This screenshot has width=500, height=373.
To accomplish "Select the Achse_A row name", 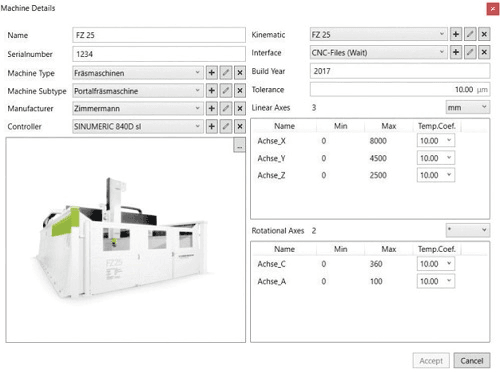I will click(271, 282).
